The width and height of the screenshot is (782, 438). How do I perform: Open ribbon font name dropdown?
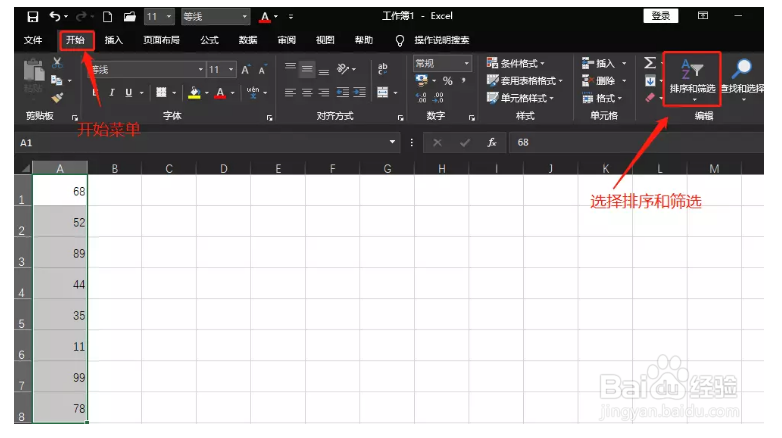pos(200,69)
